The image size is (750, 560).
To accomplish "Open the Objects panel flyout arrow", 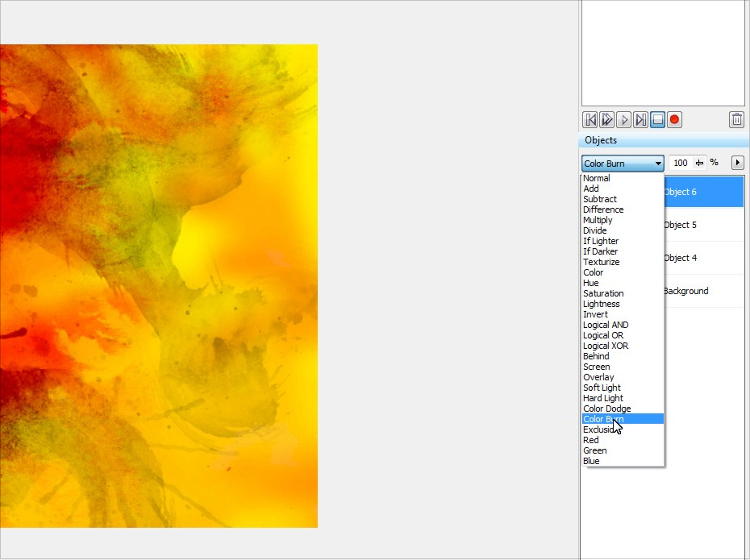I will click(737, 163).
